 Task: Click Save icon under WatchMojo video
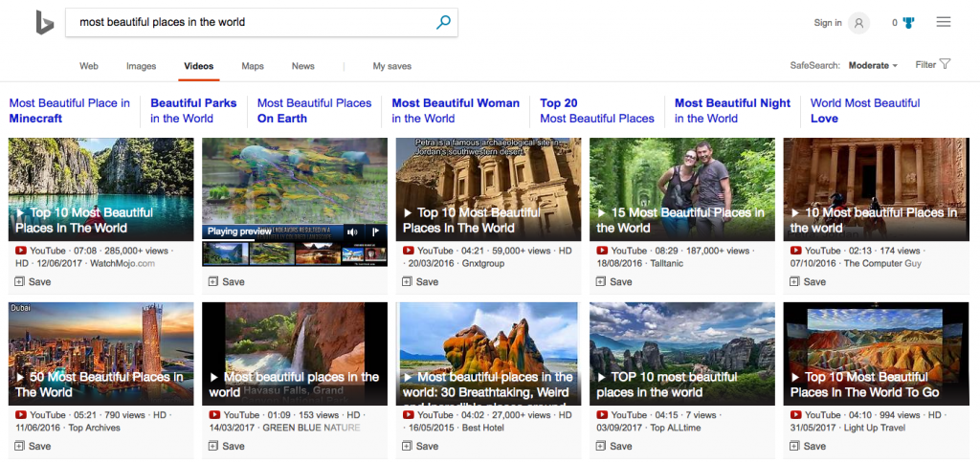point(21,281)
